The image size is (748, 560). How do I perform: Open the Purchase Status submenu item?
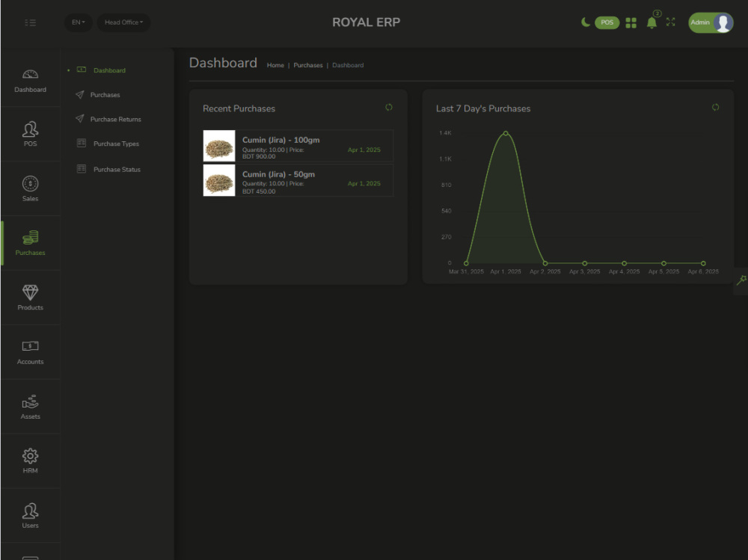[117, 169]
